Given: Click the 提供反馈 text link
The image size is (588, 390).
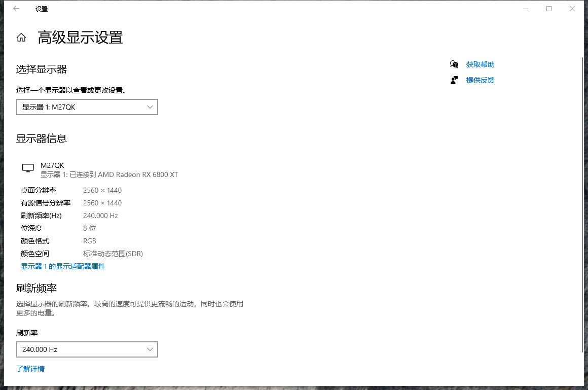Looking at the screenshot, I should click(x=480, y=80).
